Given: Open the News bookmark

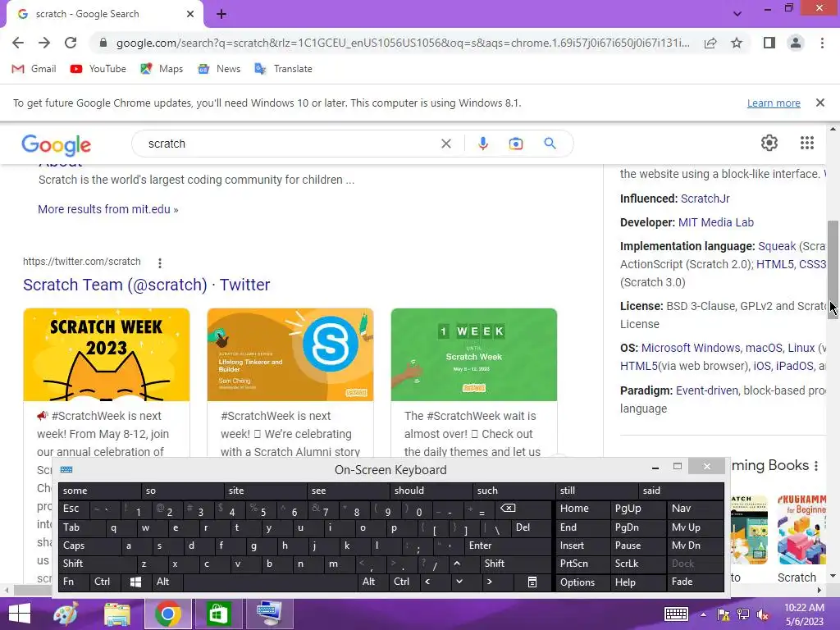Looking at the screenshot, I should [218, 69].
